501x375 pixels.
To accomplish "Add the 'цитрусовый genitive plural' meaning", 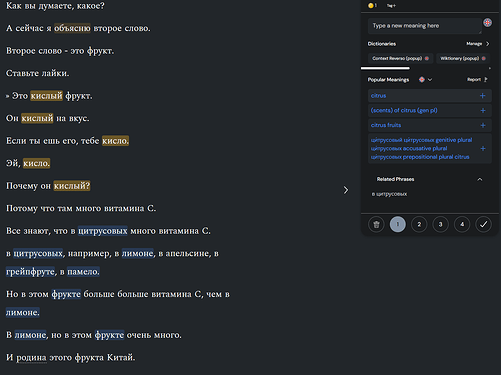I will [482, 148].
